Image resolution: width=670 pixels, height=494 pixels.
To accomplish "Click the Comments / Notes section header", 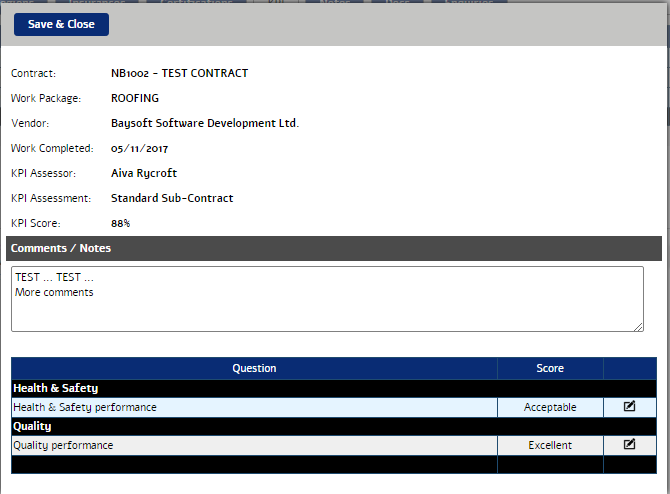I will pos(61,248).
